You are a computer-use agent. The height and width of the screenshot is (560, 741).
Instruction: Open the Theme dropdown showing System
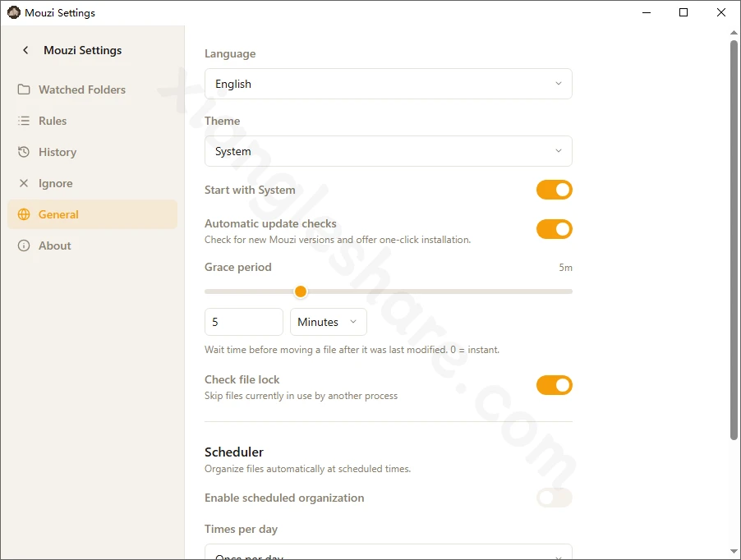pos(389,151)
